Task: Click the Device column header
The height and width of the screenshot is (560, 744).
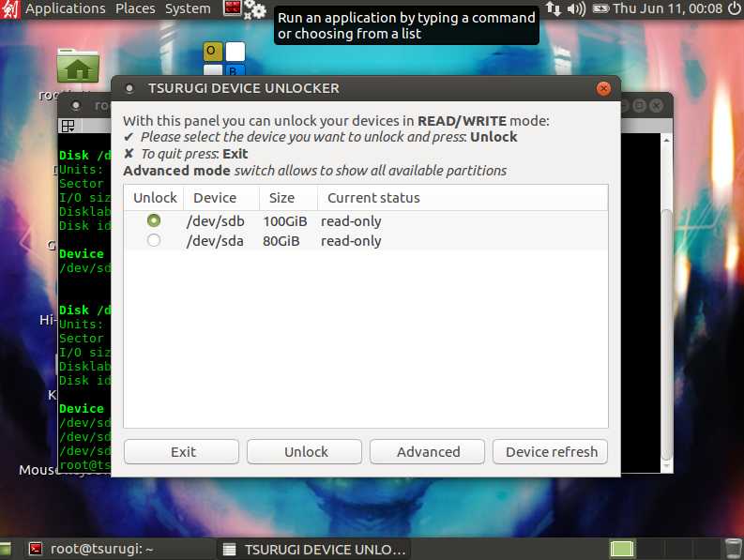Action: coord(221,197)
